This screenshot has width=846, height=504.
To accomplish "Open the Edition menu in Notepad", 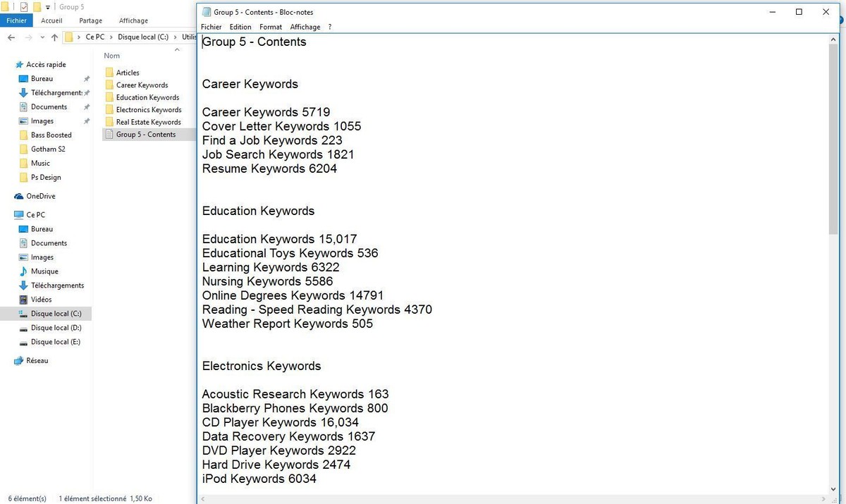I will click(240, 27).
